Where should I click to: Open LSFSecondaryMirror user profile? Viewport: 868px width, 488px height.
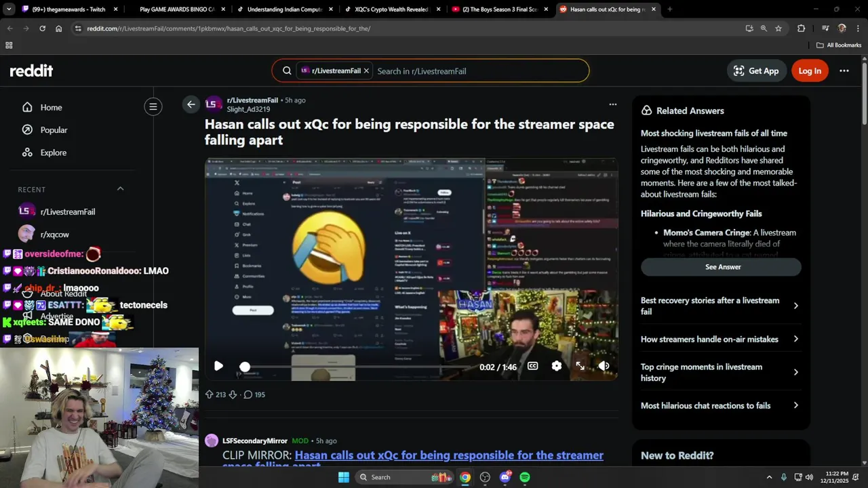[255, 441]
